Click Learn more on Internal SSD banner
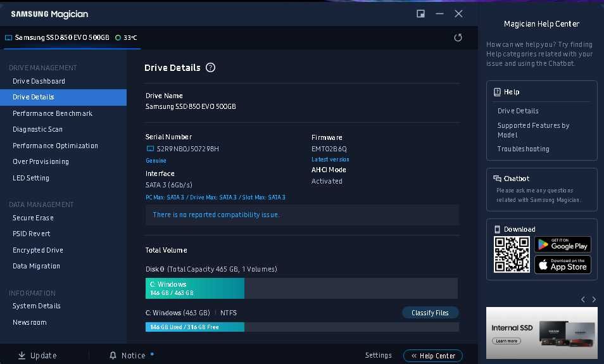 click(506, 341)
